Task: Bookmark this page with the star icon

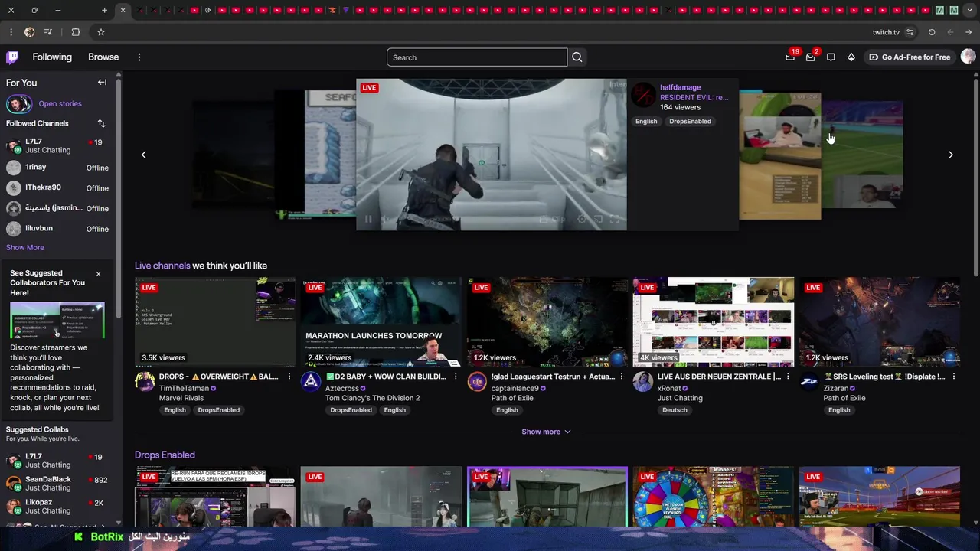Action: (100, 32)
